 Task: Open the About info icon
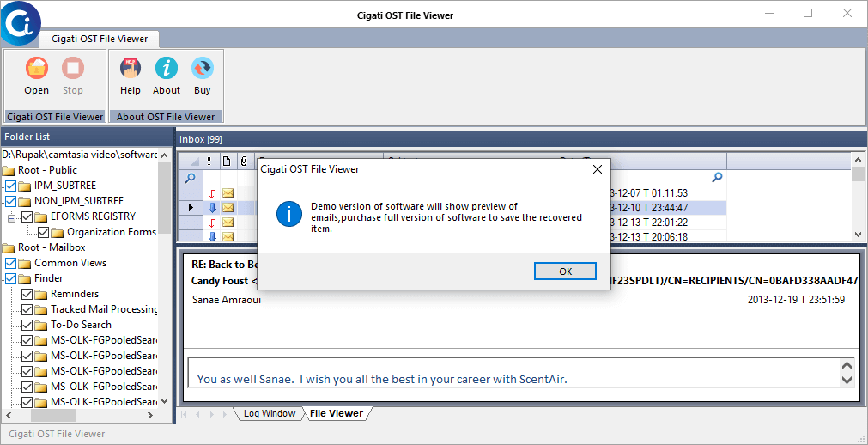[x=166, y=68]
